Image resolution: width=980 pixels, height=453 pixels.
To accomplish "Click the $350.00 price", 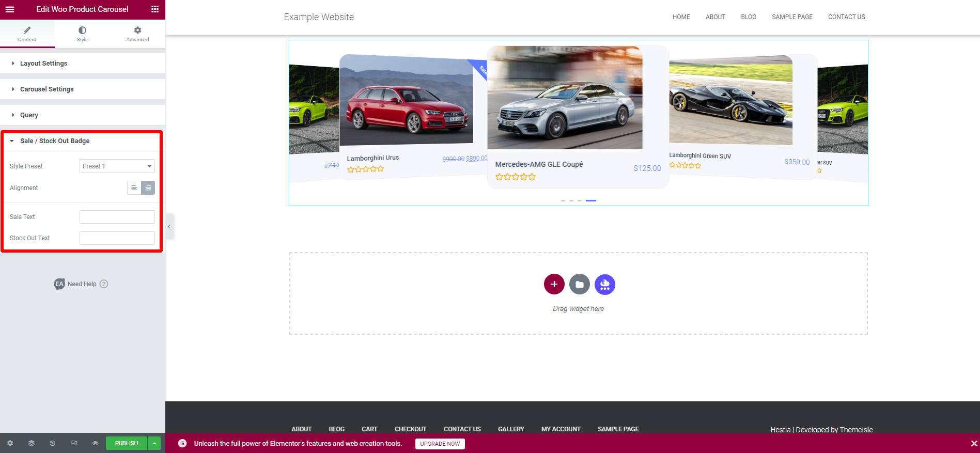I will [797, 162].
